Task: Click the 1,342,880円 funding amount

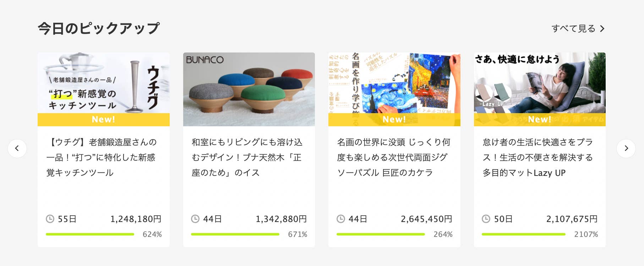Action: [x=281, y=219]
